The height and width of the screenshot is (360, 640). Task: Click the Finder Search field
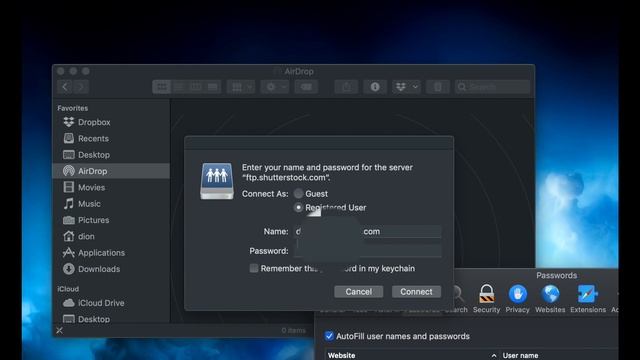pos(492,87)
